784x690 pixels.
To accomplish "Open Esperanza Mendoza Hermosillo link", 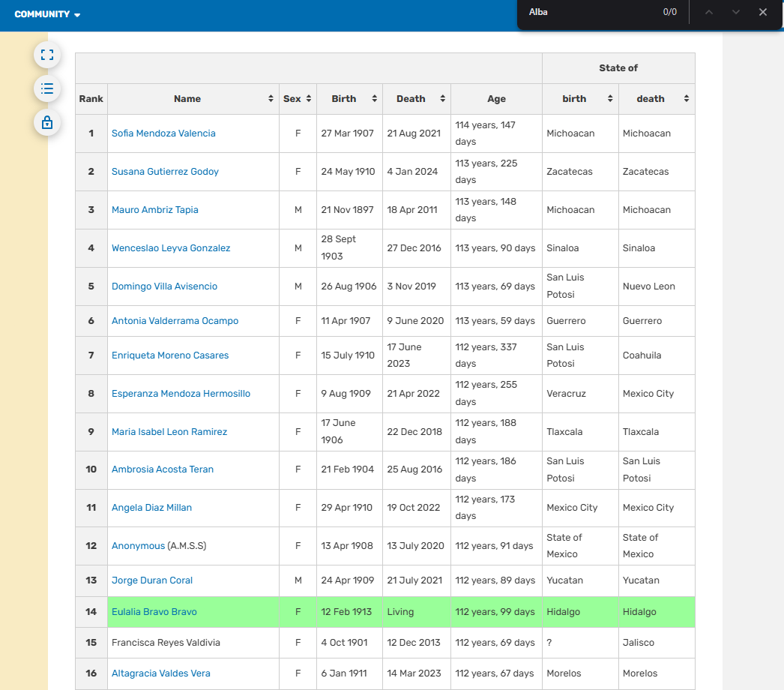I will click(x=181, y=393).
